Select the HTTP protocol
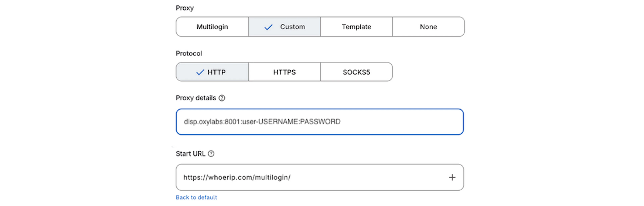 212,72
